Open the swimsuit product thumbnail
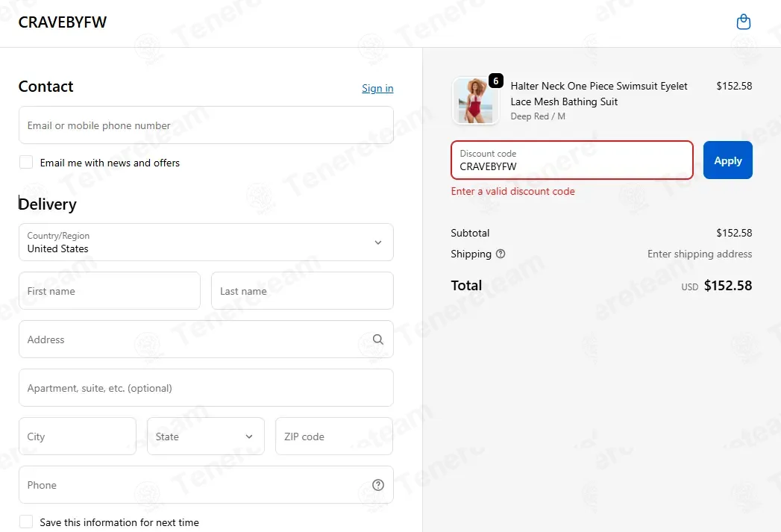Screen dimensions: 781x532 tap(475, 101)
